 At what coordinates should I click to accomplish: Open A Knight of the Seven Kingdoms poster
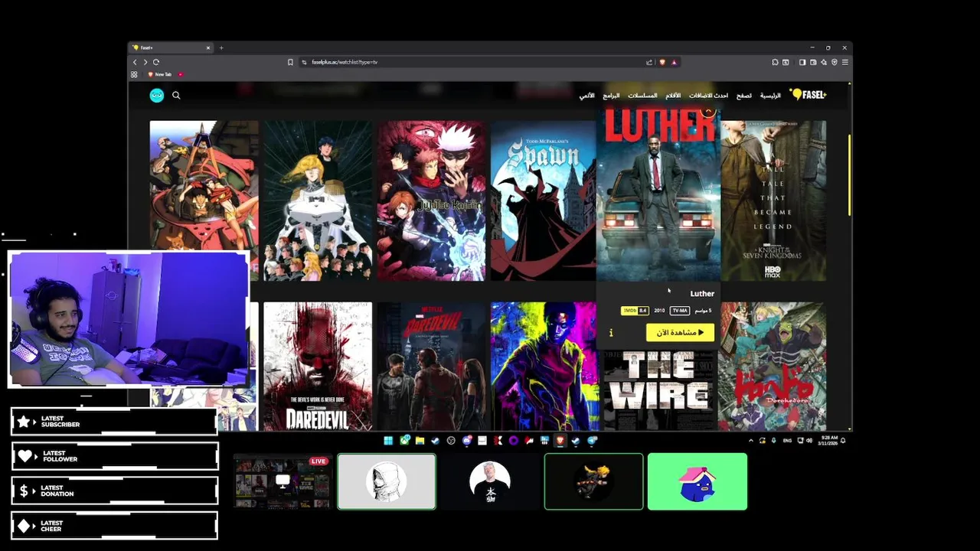tap(773, 201)
